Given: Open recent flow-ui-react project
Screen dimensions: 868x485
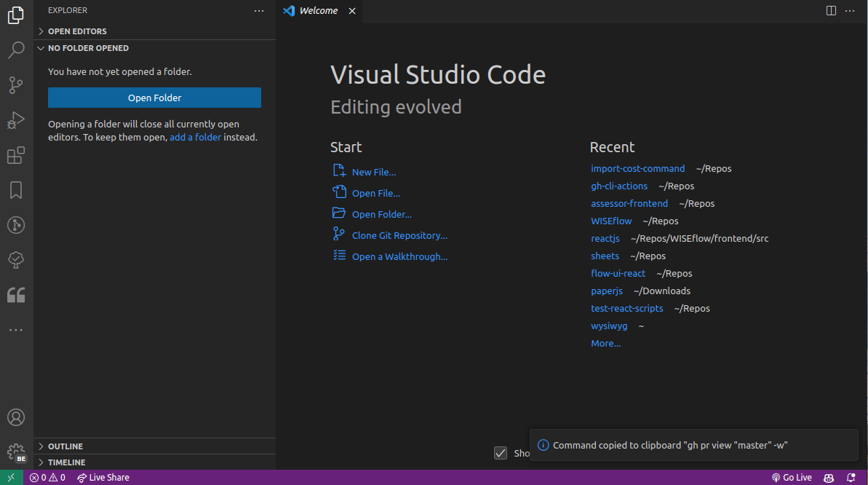Looking at the screenshot, I should pos(618,273).
